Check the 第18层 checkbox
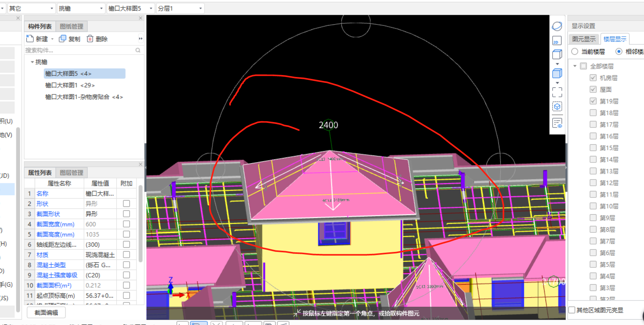This screenshot has height=325, width=644. (x=593, y=113)
